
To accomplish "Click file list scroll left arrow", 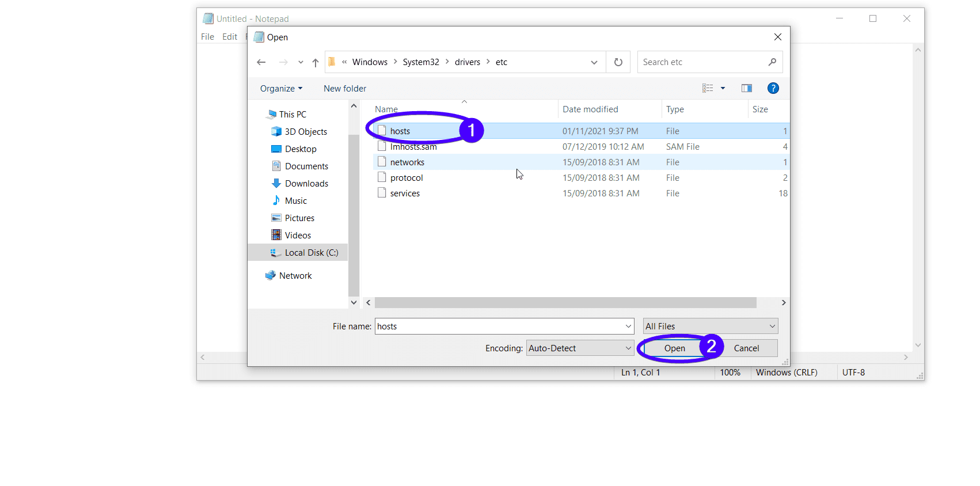I will click(369, 303).
